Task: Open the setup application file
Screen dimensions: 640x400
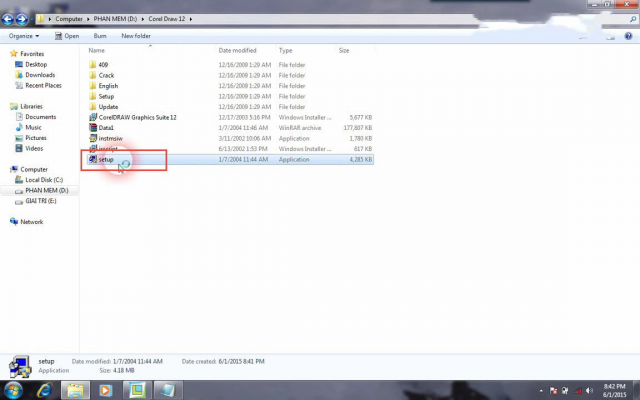Action: 105,159
